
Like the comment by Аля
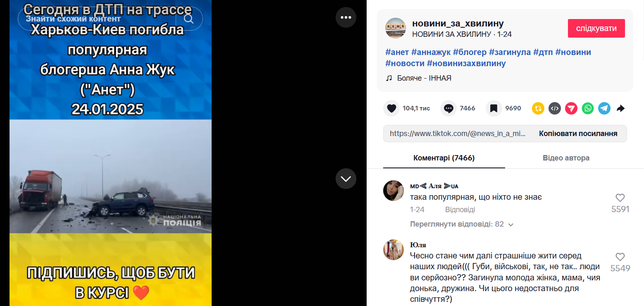click(x=620, y=198)
